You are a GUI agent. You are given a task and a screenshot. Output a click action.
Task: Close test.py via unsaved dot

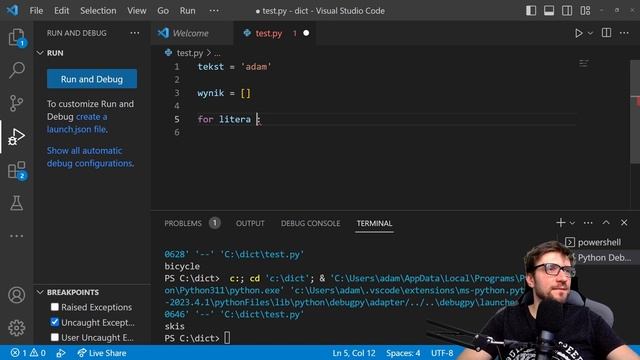pos(306,33)
